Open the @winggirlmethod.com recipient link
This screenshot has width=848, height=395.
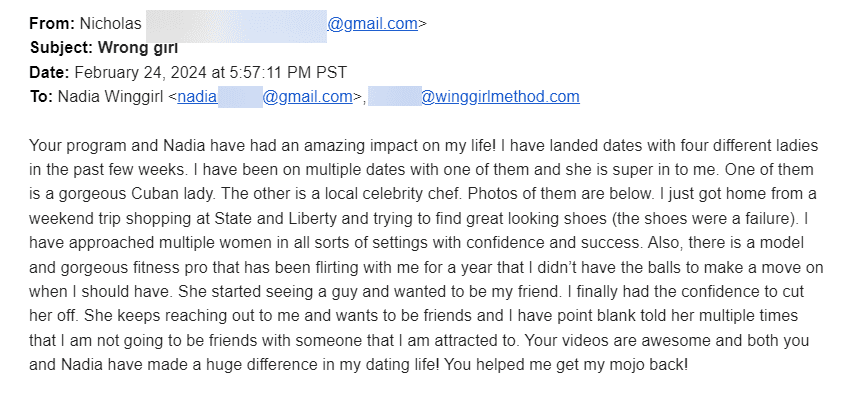[500, 97]
